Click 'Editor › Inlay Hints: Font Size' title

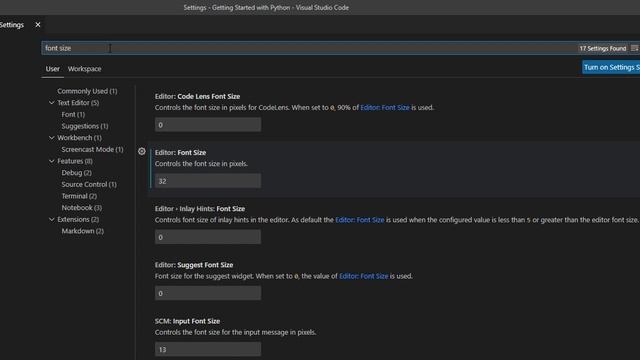200,209
